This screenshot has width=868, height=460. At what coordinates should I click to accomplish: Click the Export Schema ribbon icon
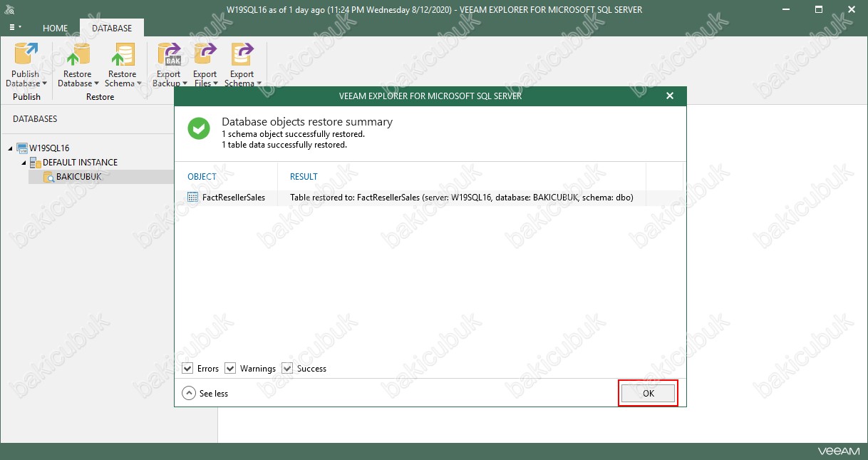(242, 55)
